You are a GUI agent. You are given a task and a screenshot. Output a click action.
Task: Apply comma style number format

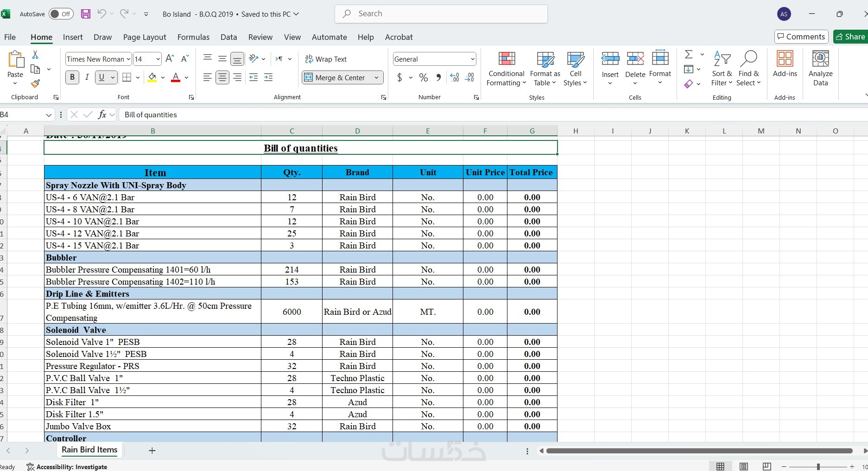pos(438,77)
